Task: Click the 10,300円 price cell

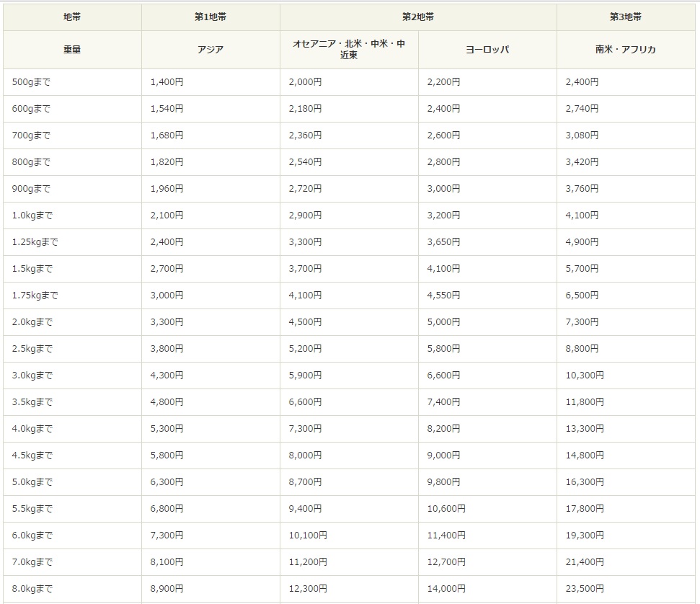Action: [626, 376]
